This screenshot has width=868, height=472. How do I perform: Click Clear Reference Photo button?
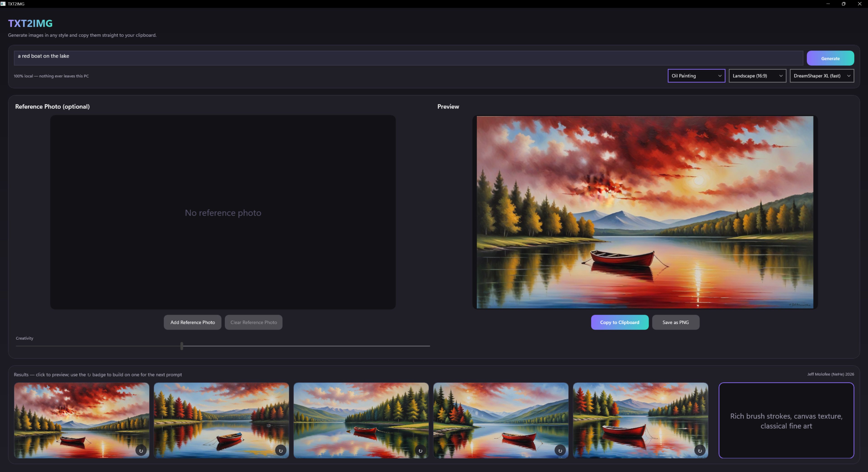click(253, 322)
